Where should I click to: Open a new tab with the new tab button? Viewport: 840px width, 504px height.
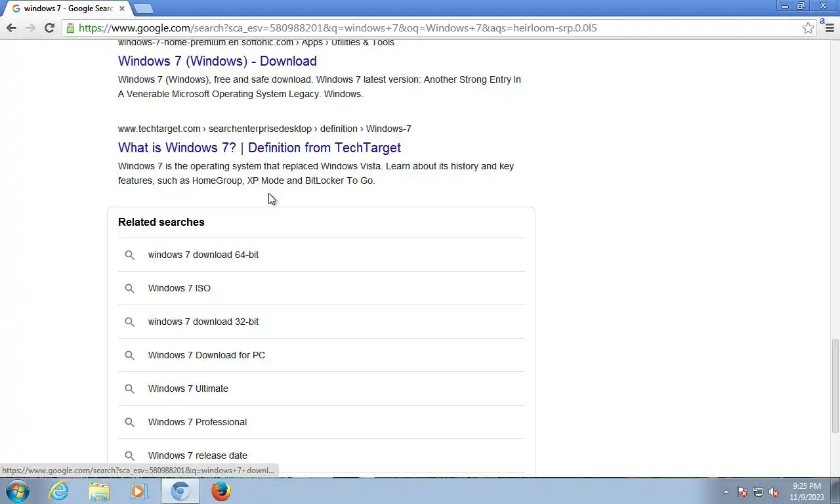tap(143, 9)
